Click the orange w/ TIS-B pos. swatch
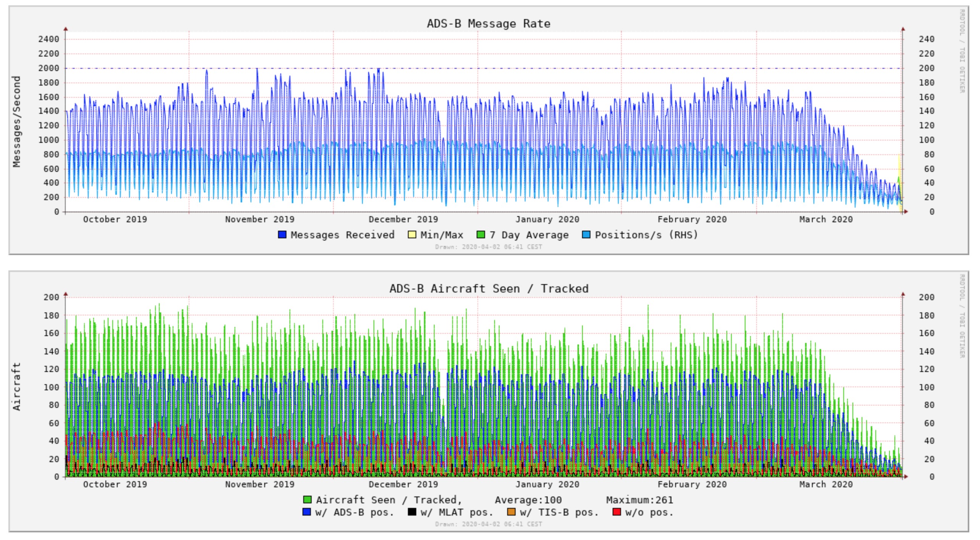The image size is (980, 540). pyautogui.click(x=511, y=512)
